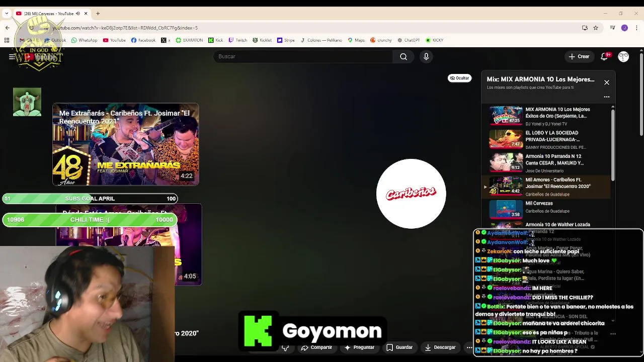The height and width of the screenshot is (362, 644).
Task: Open crunchy bookmark
Action: point(381,40)
